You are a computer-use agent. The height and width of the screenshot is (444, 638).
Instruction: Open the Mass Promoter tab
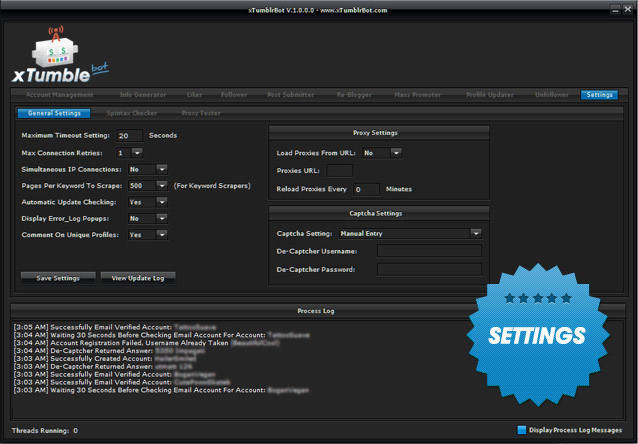(x=417, y=95)
